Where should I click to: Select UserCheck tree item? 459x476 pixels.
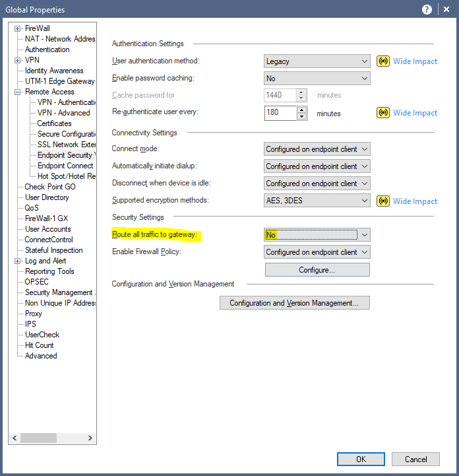pos(42,335)
